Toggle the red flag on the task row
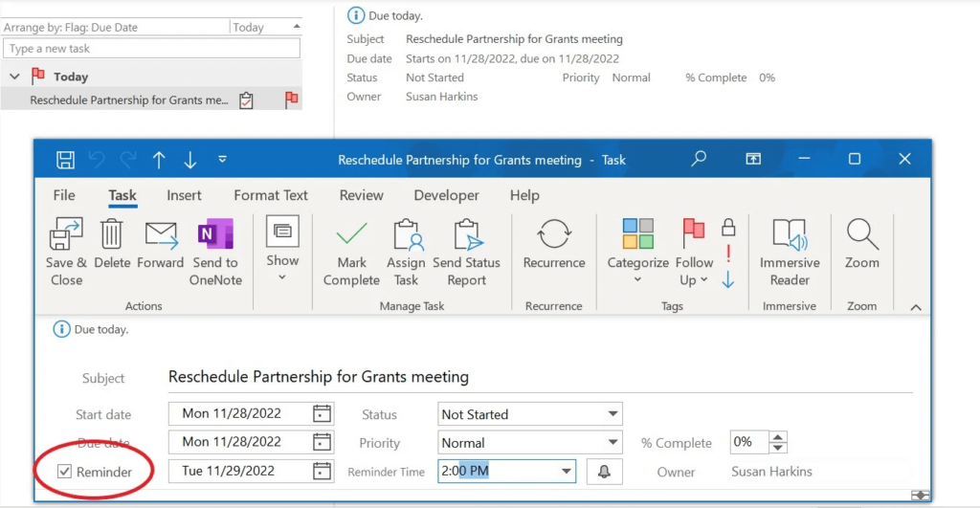This screenshot has width=980, height=508. (291, 99)
